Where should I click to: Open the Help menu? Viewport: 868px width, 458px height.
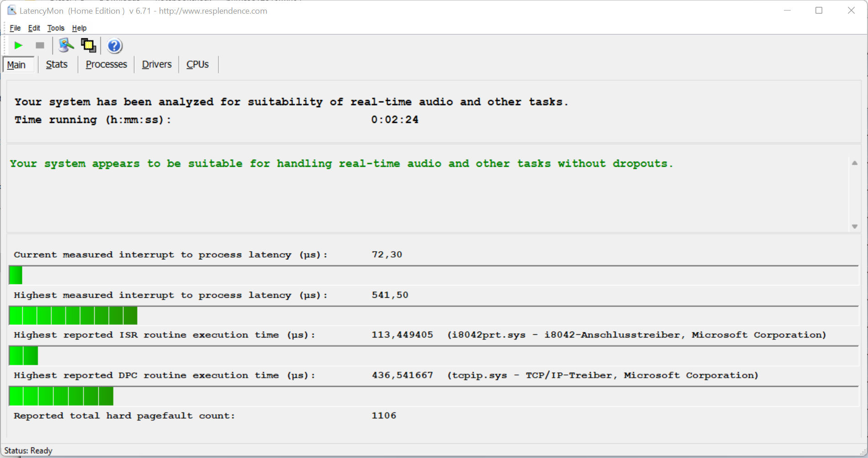click(x=79, y=28)
